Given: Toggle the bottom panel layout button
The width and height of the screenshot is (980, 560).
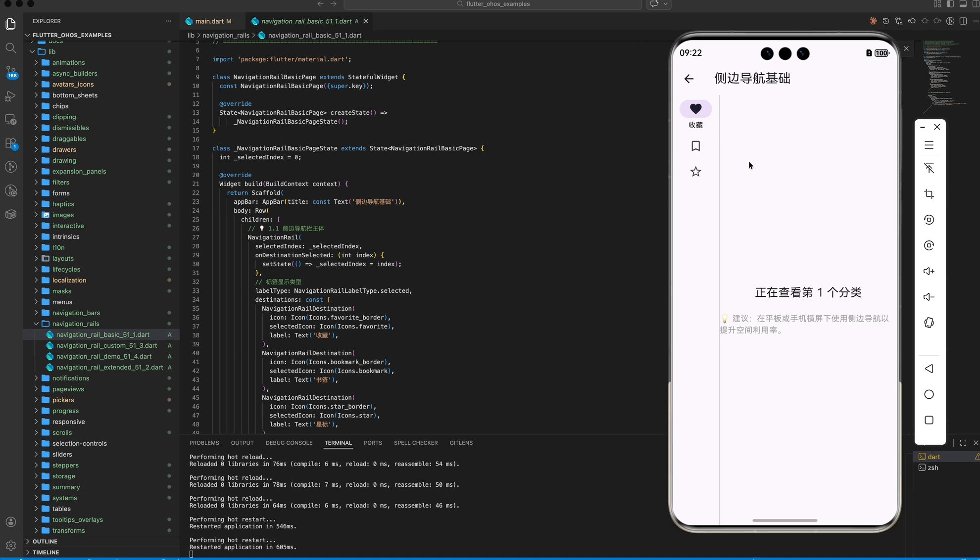Looking at the screenshot, I should coord(963,4).
